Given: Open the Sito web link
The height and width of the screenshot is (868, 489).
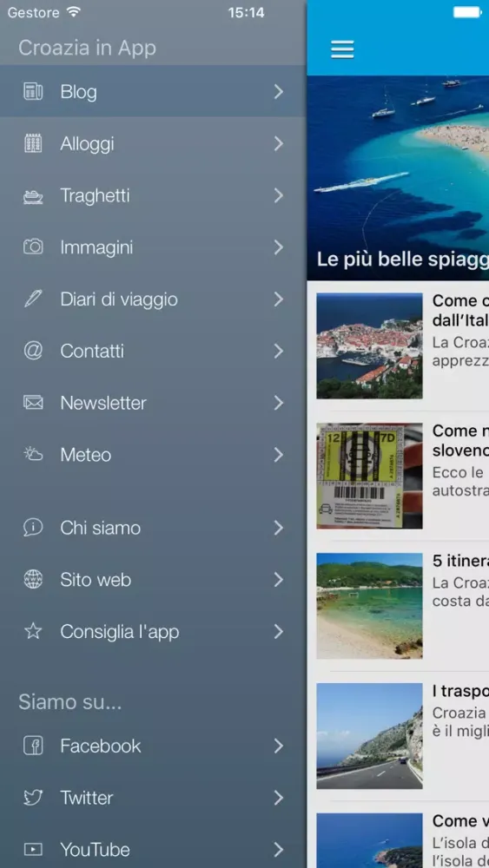Looking at the screenshot, I should pos(153,580).
